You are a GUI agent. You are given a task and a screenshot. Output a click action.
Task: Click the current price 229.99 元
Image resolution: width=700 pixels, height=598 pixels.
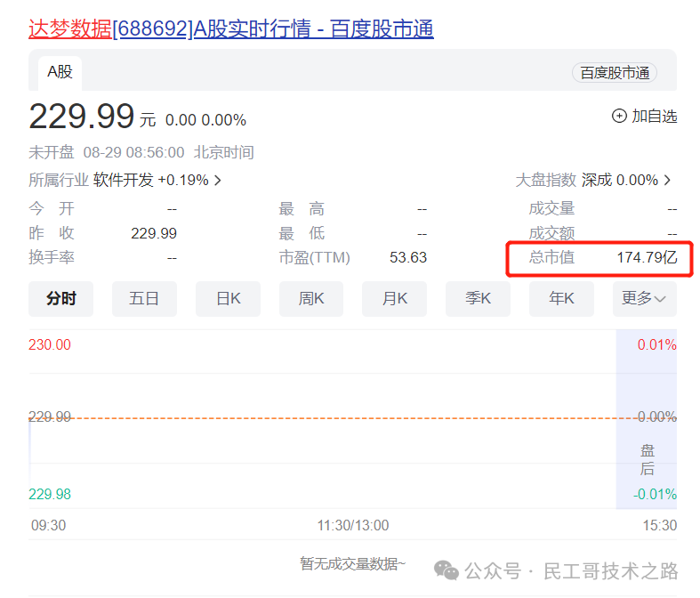point(92,117)
